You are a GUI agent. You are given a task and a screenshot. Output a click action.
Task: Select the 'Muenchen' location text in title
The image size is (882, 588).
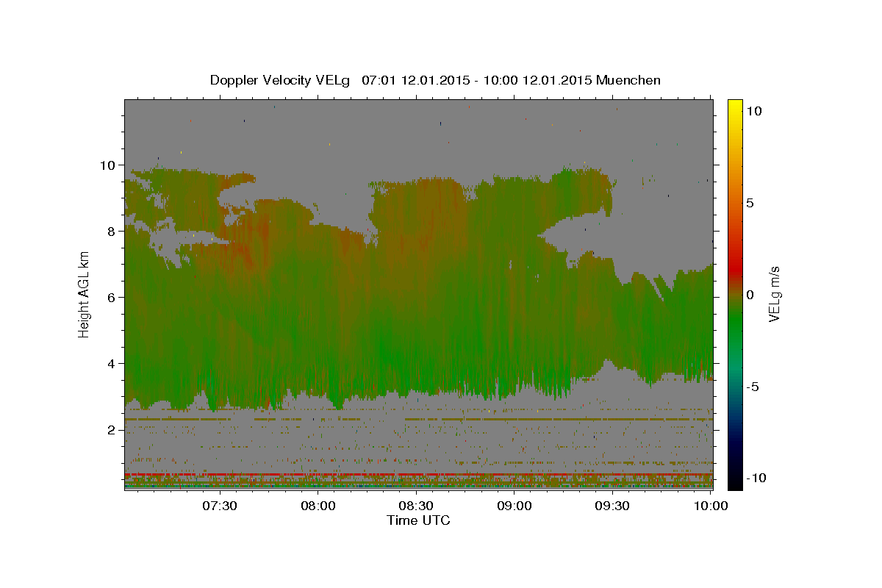click(x=628, y=80)
